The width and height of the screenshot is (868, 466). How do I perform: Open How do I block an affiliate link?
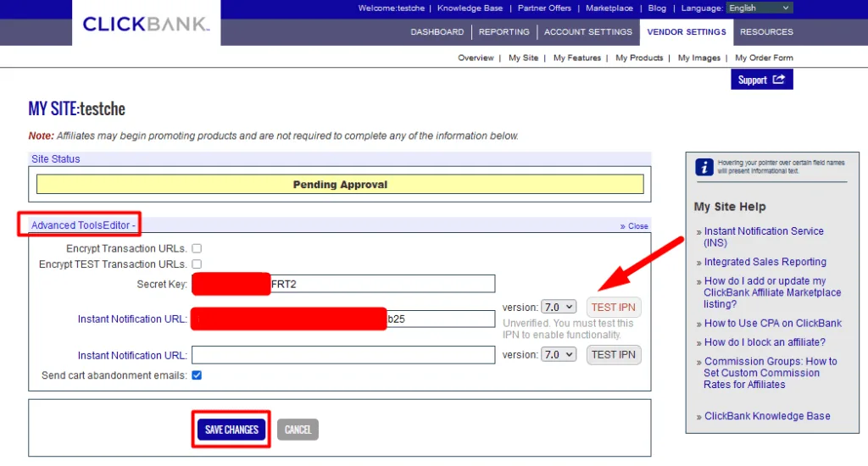[x=765, y=342]
